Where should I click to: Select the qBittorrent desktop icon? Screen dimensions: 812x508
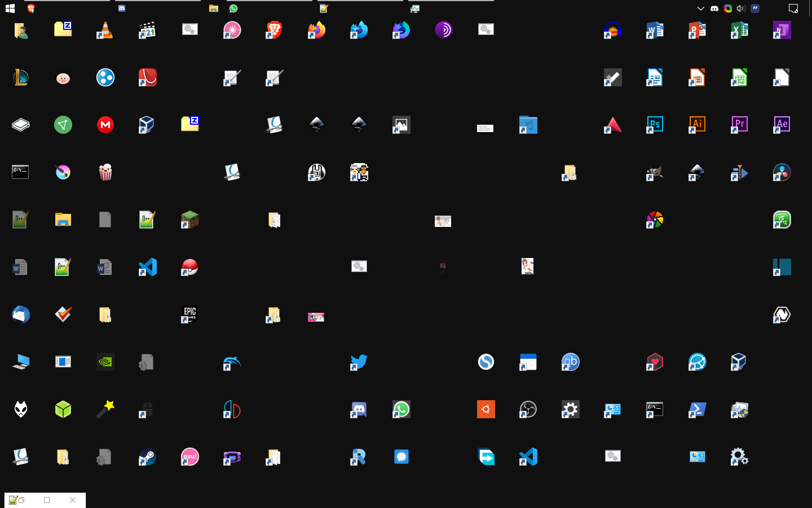tap(570, 362)
